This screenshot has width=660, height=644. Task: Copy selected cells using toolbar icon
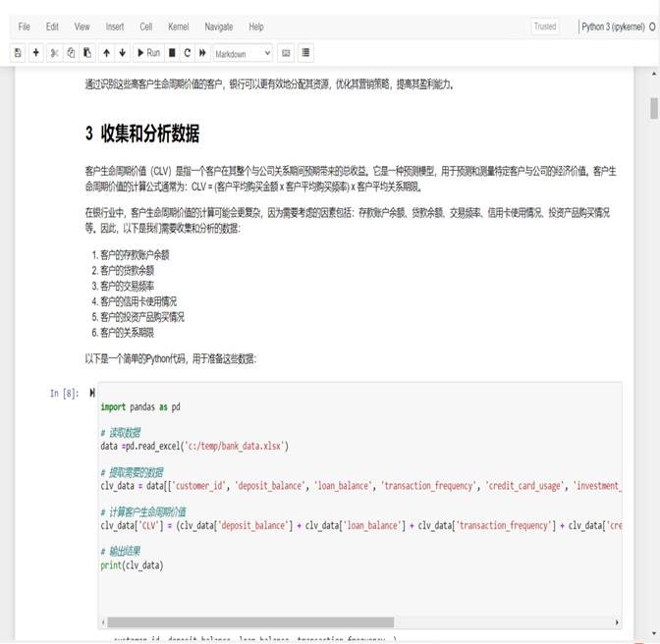point(71,53)
